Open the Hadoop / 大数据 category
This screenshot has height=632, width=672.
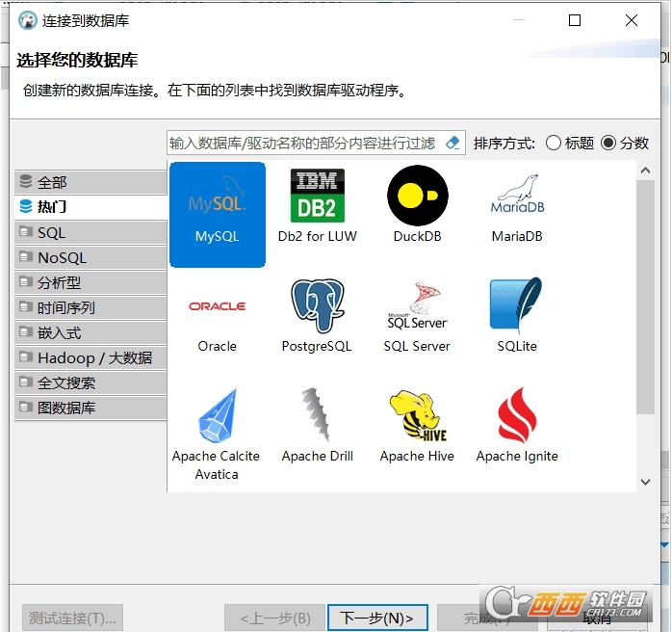[90, 357]
